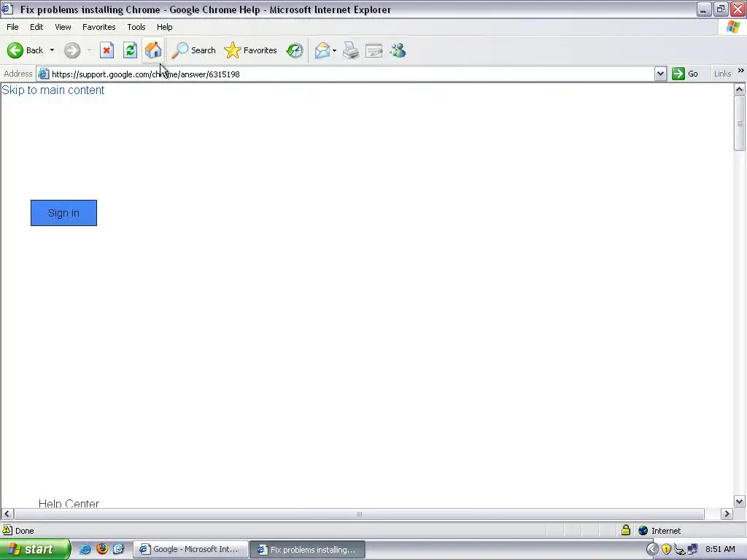Click the vertical scrollbar thumb

(x=740, y=123)
